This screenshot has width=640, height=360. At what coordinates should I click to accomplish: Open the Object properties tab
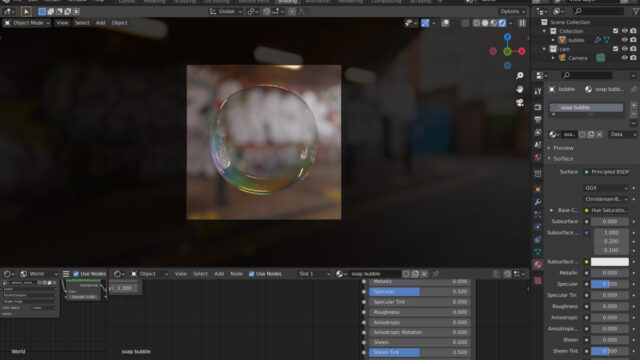point(538,189)
